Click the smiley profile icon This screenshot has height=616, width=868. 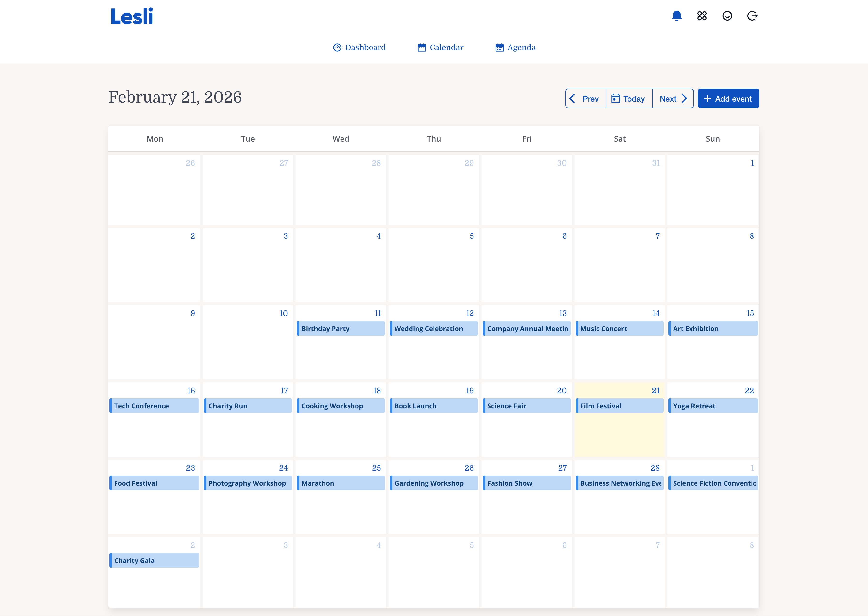pos(727,16)
